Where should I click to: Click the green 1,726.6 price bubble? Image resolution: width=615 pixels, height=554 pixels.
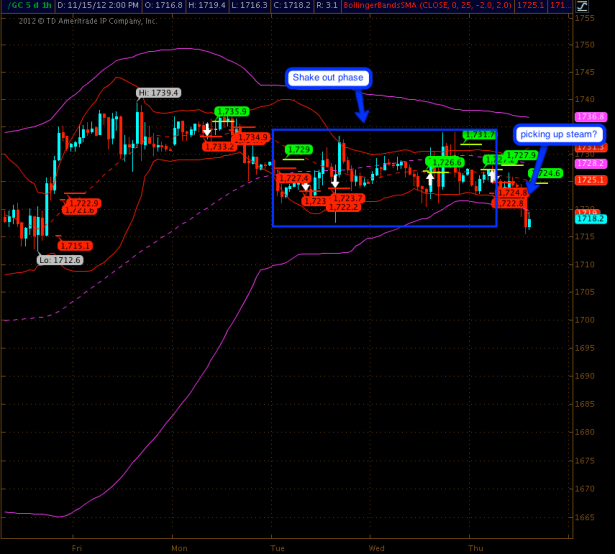[x=445, y=161]
